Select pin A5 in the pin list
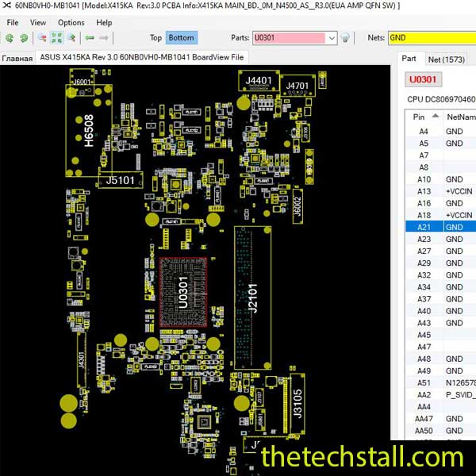 [424, 144]
